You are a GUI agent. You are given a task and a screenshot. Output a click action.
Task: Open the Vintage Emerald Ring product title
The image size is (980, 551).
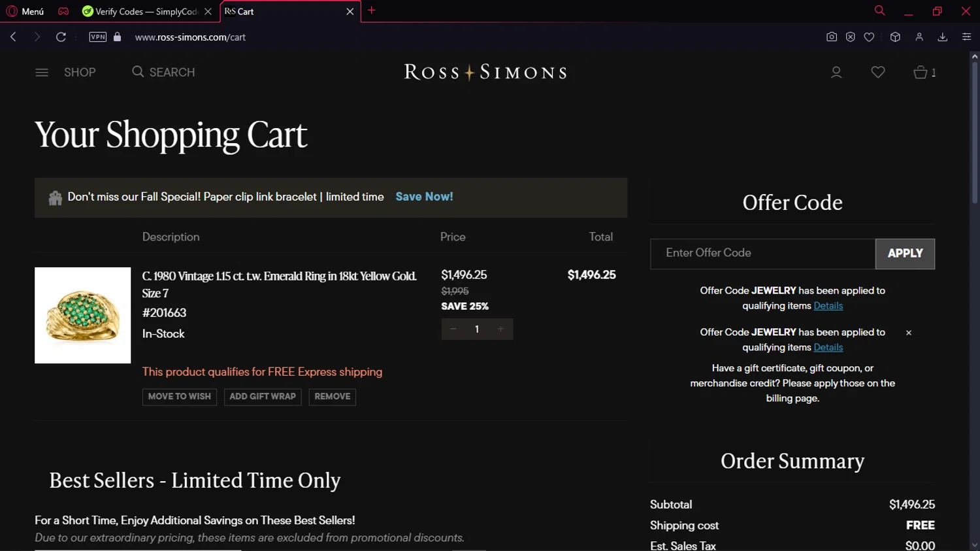280,284
